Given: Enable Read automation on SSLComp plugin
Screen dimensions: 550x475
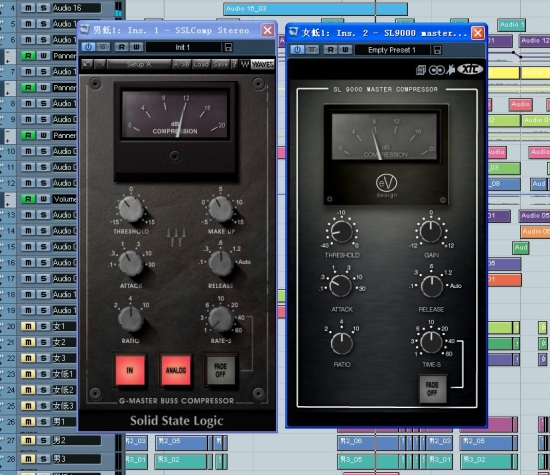Looking at the screenshot, I should [121, 47].
